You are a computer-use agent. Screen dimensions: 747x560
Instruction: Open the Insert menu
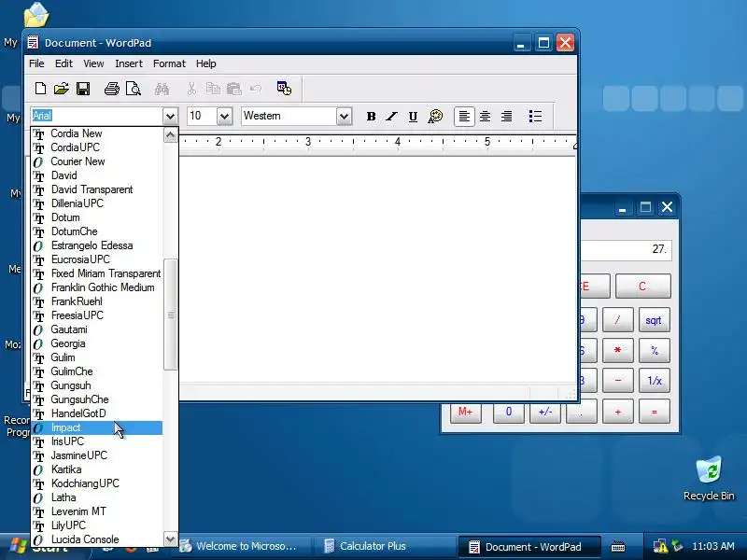[x=129, y=63]
